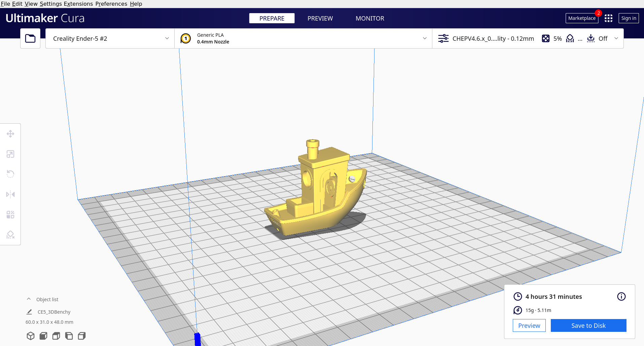The height and width of the screenshot is (346, 644).
Task: Toggle the isometric 3D view cube
Action: 30,336
